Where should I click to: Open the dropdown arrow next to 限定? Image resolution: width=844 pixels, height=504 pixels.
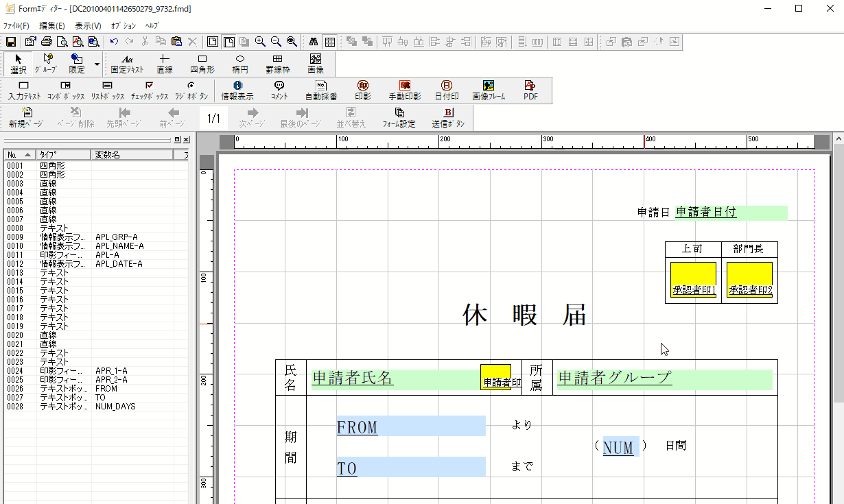(97, 64)
